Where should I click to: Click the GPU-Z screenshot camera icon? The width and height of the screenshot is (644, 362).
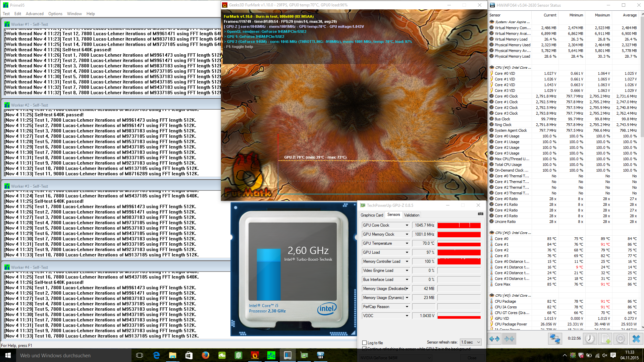[x=480, y=214]
